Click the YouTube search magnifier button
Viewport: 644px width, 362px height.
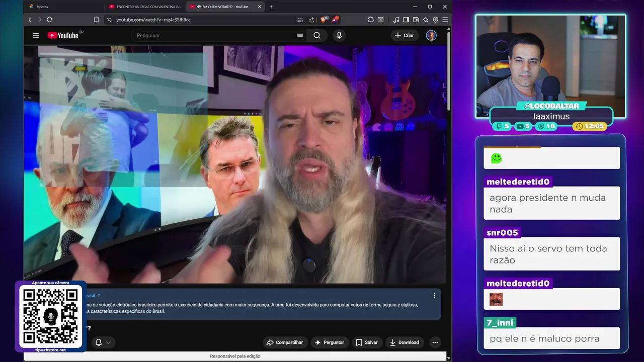click(317, 35)
